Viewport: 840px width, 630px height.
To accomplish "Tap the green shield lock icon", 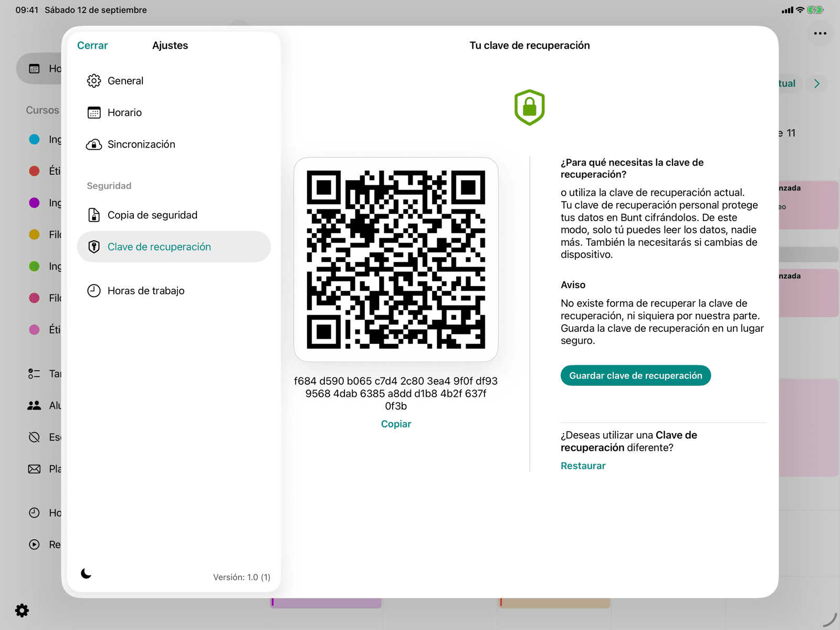I will pos(530,108).
